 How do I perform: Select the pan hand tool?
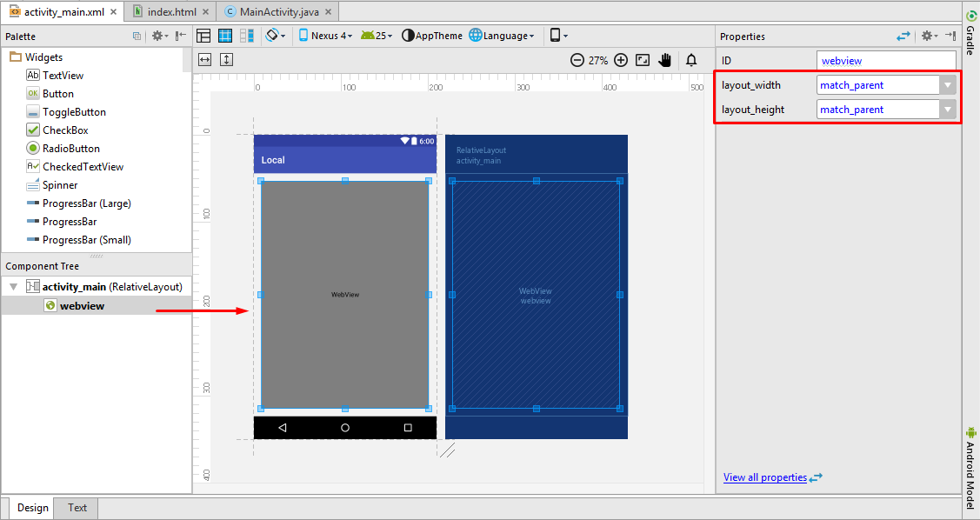pos(665,60)
